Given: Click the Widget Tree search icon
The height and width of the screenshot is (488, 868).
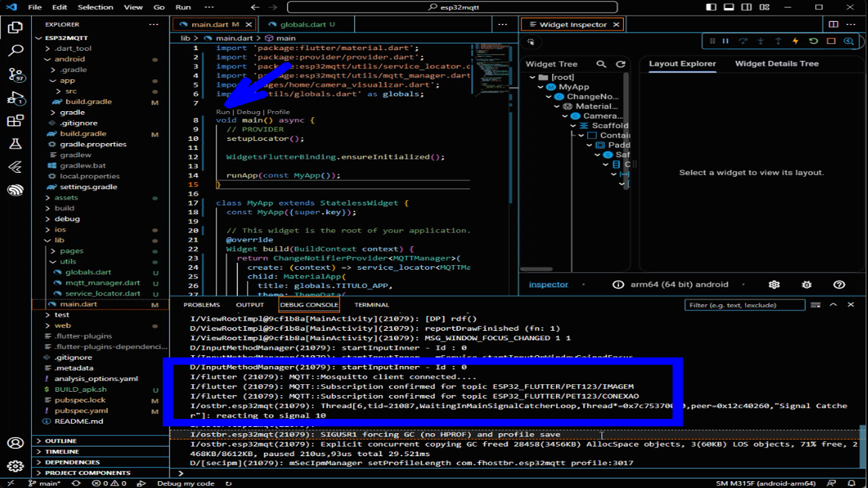Looking at the screenshot, I should tap(601, 64).
